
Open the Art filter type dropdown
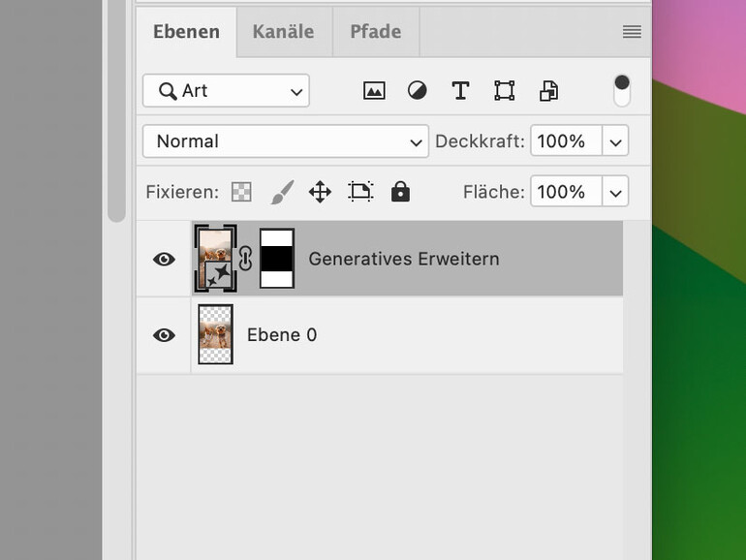[x=226, y=91]
